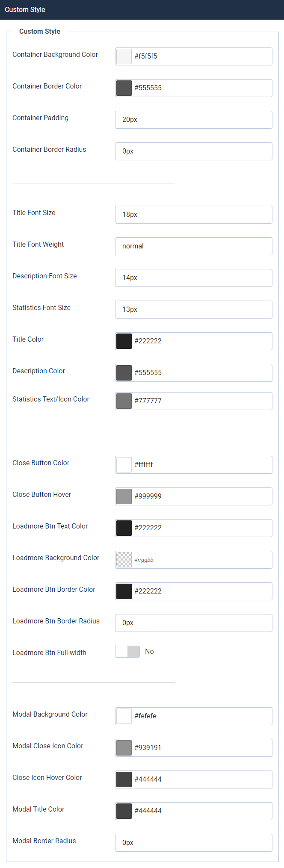Click the Description Font Size input
Viewport: 284px width, 868px height.
click(x=193, y=278)
